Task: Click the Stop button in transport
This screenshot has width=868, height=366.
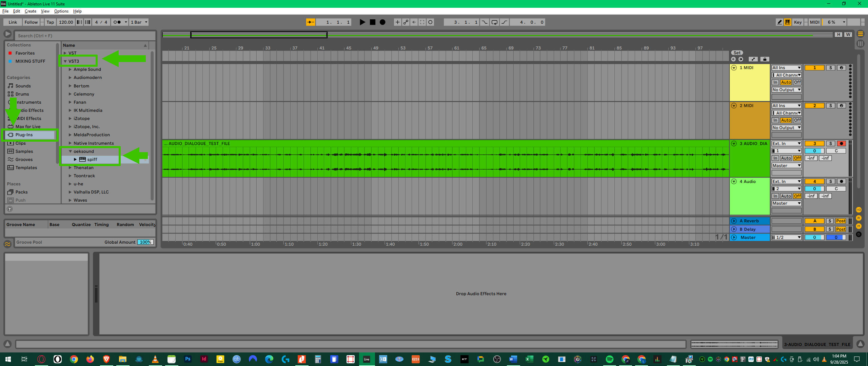Action: point(372,22)
